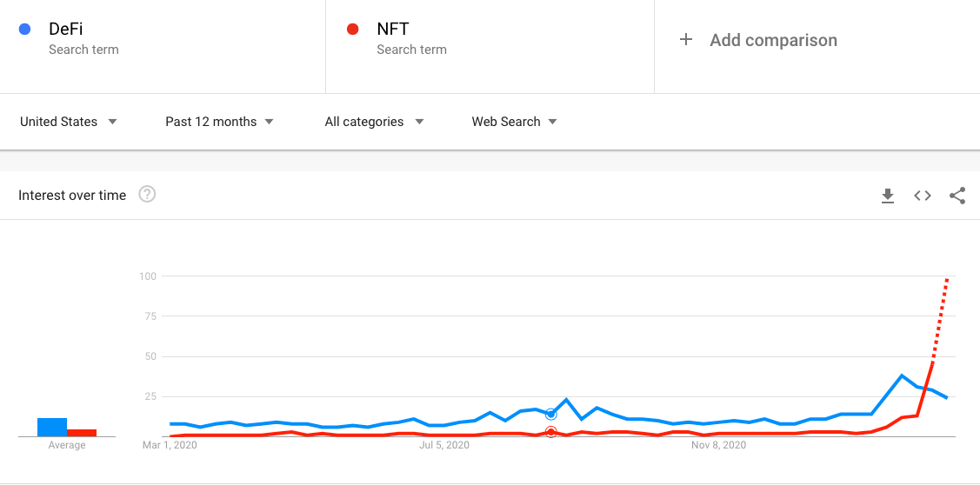Image resolution: width=980 pixels, height=485 pixels.
Task: Click the blue DeFi color dot
Action: tap(25, 29)
